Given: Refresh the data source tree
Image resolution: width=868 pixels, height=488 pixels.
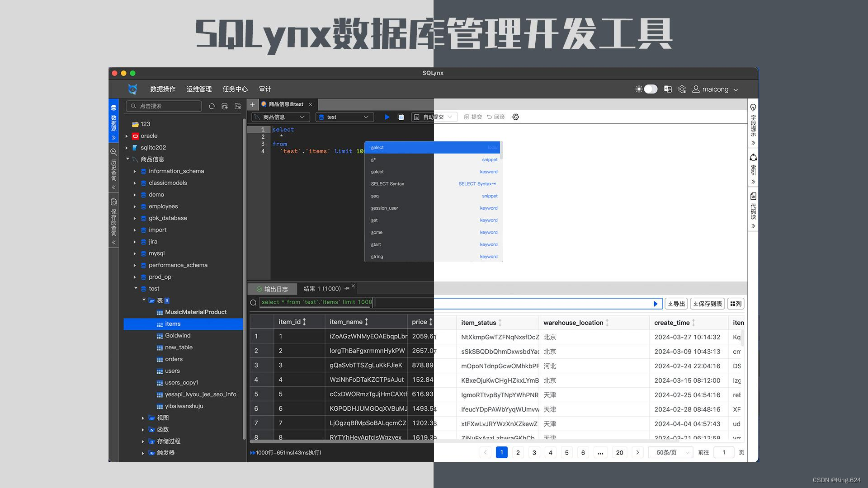Looking at the screenshot, I should coord(212,106).
